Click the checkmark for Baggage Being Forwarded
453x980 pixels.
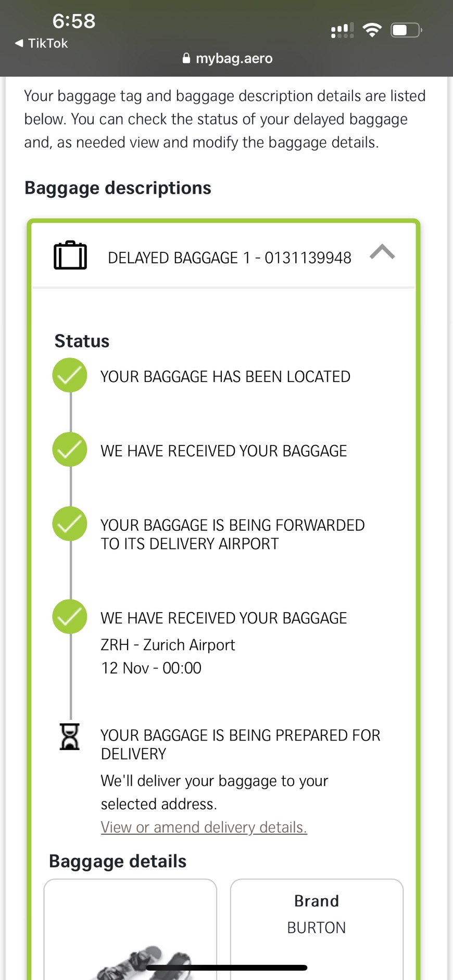tap(70, 524)
